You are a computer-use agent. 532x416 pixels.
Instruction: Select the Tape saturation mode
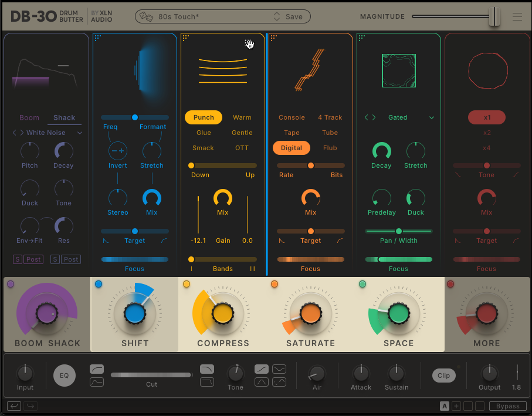pos(292,133)
